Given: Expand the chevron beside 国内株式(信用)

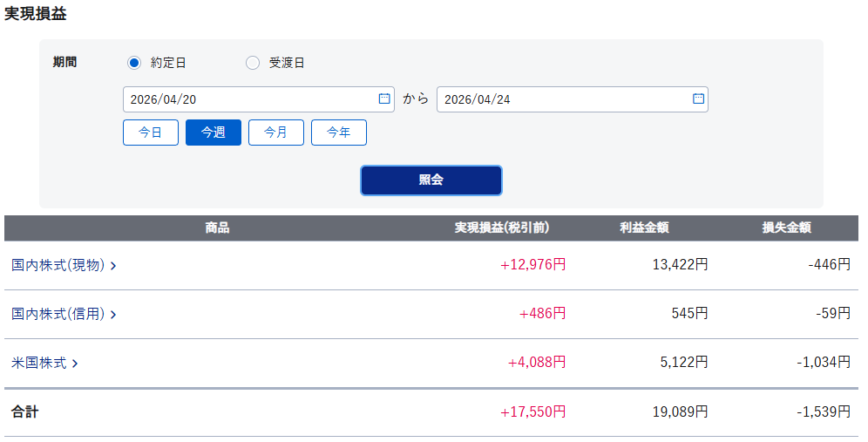Looking at the screenshot, I should click(x=113, y=315).
